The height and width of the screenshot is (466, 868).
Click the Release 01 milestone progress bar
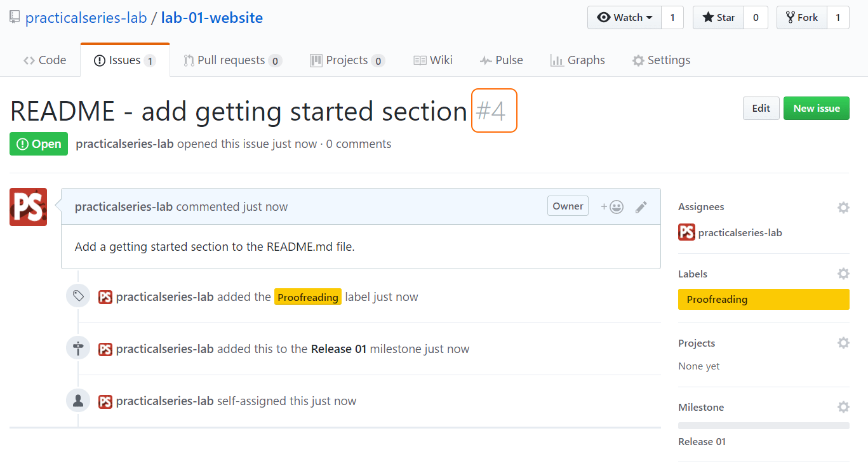pyautogui.click(x=764, y=426)
